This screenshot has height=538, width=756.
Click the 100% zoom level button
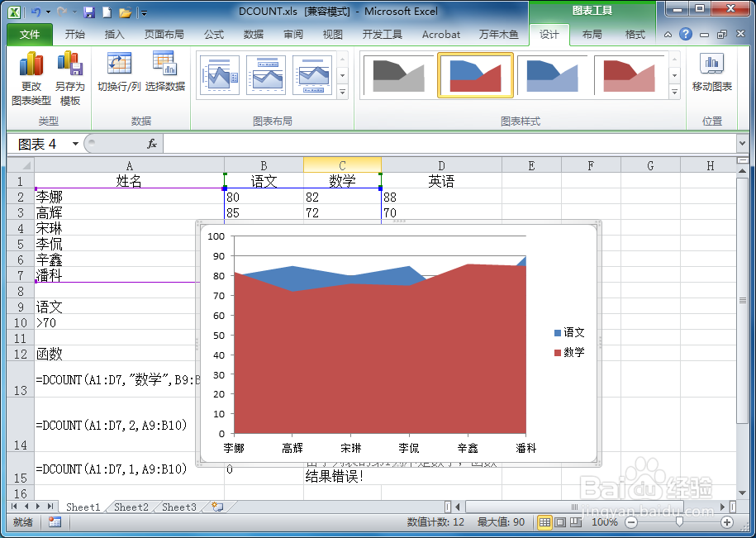[x=605, y=522]
